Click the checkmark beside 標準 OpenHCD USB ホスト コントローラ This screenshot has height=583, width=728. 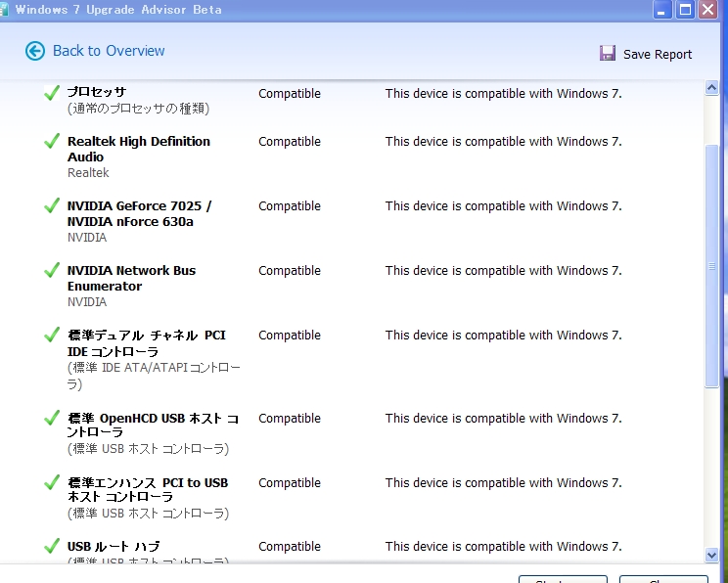pyautogui.click(x=52, y=418)
